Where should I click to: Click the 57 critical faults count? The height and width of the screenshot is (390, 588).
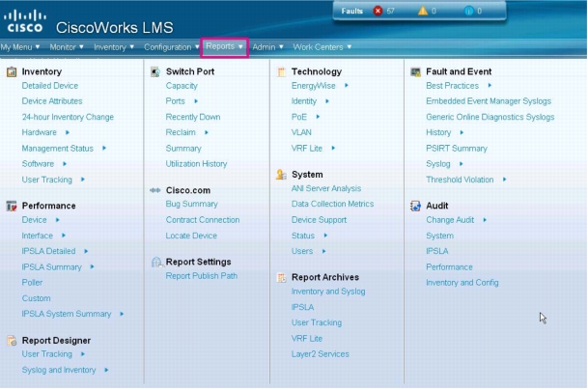pos(390,12)
